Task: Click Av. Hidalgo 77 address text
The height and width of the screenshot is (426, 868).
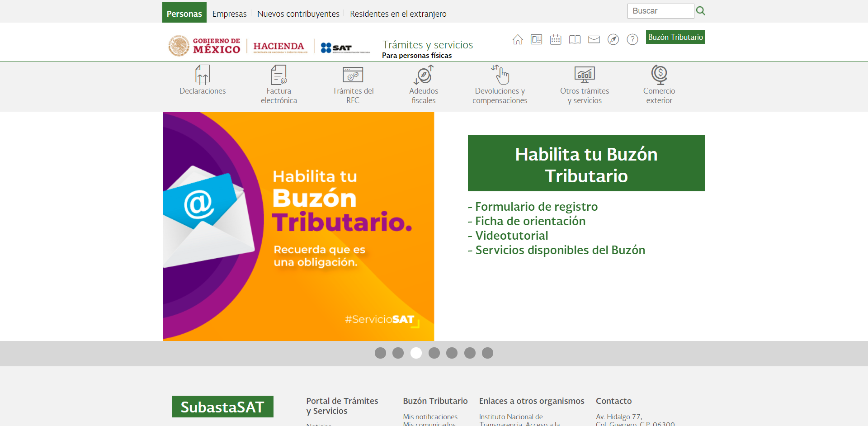Action: (x=619, y=417)
